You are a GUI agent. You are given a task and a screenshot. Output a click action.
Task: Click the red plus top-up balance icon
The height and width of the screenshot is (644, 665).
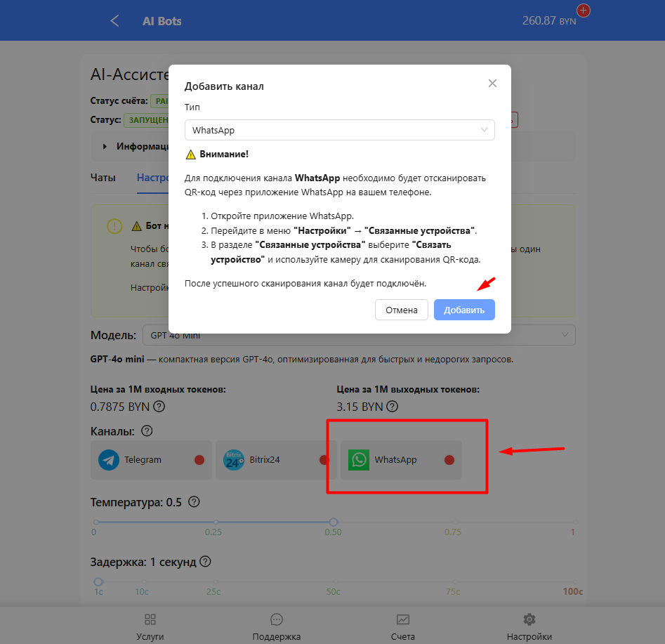tap(583, 11)
